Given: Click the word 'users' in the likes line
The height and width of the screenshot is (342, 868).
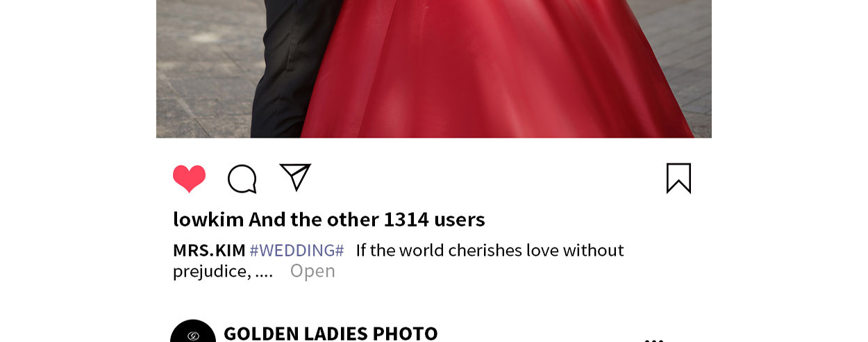Looking at the screenshot, I should coord(460,220).
